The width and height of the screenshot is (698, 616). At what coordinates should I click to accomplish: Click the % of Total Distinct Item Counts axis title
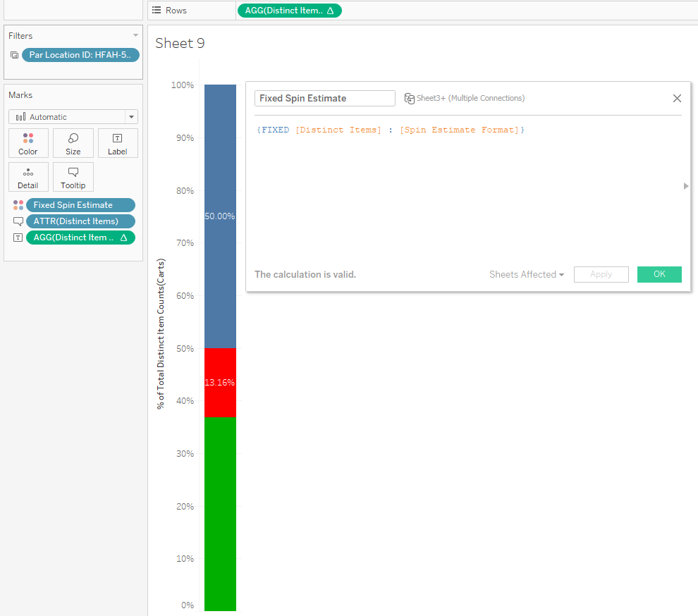pyautogui.click(x=161, y=334)
